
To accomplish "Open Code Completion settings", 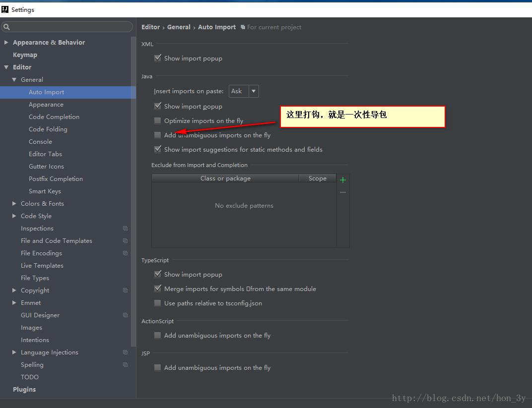I will [x=54, y=117].
